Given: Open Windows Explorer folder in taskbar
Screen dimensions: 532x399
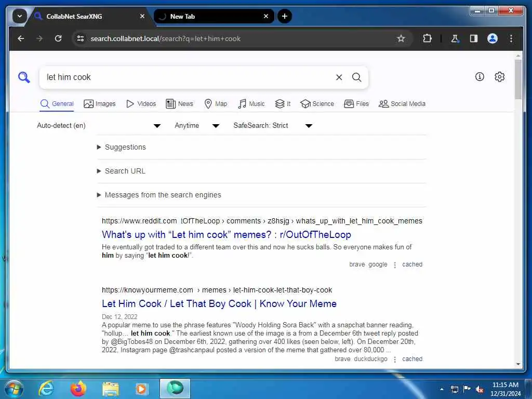Looking at the screenshot, I should pos(111,389).
